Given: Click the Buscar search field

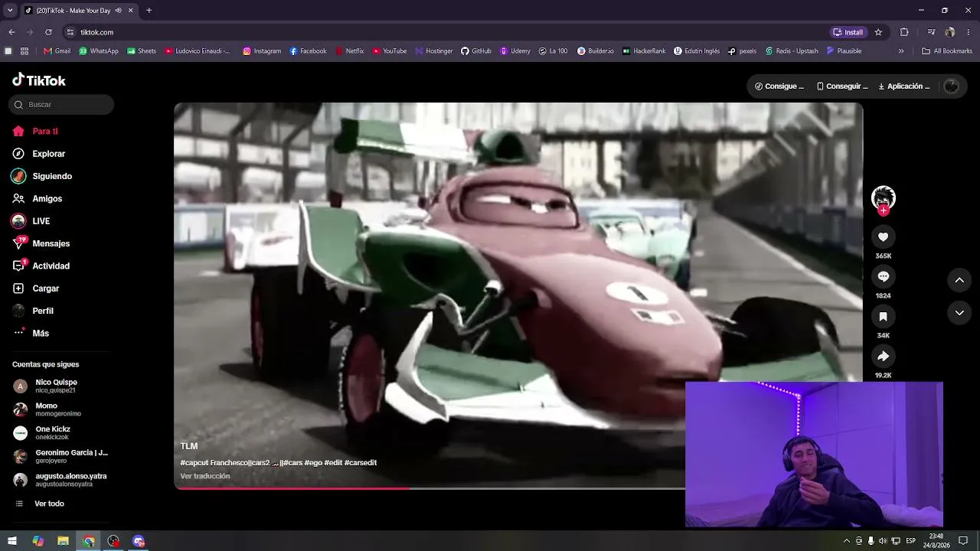Looking at the screenshot, I should point(61,104).
